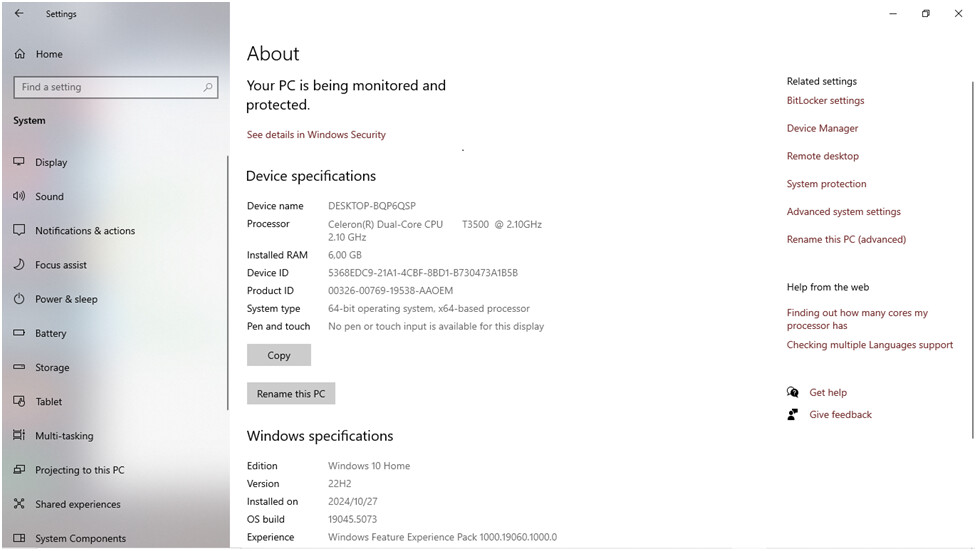
Task: Click the Notifications & actions icon
Action: [19, 230]
